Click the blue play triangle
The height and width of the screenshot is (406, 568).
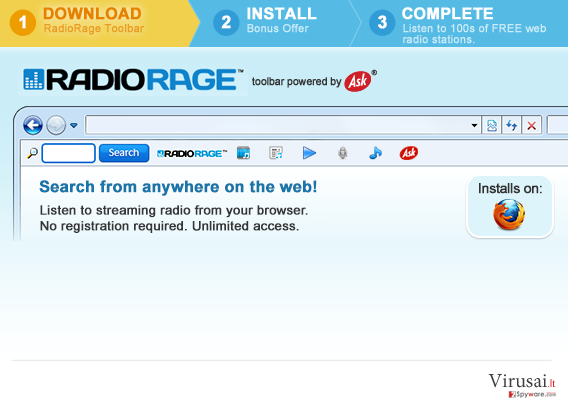pos(309,153)
